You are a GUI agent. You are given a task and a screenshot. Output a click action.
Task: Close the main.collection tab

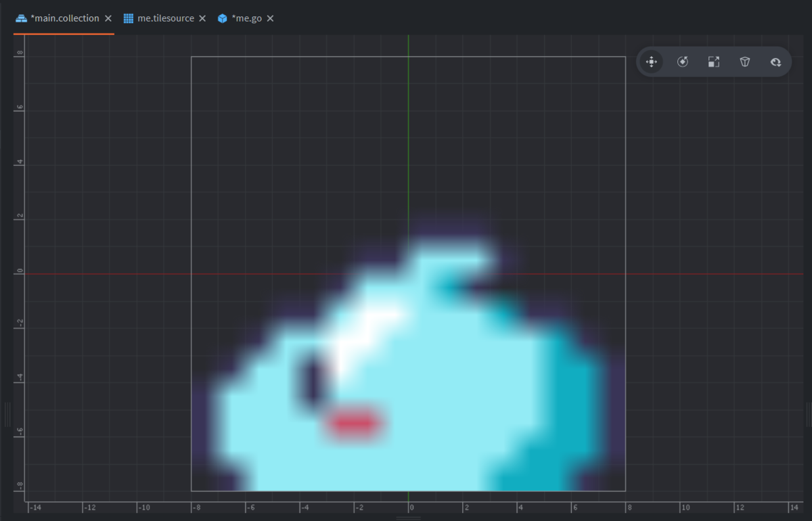[108, 18]
